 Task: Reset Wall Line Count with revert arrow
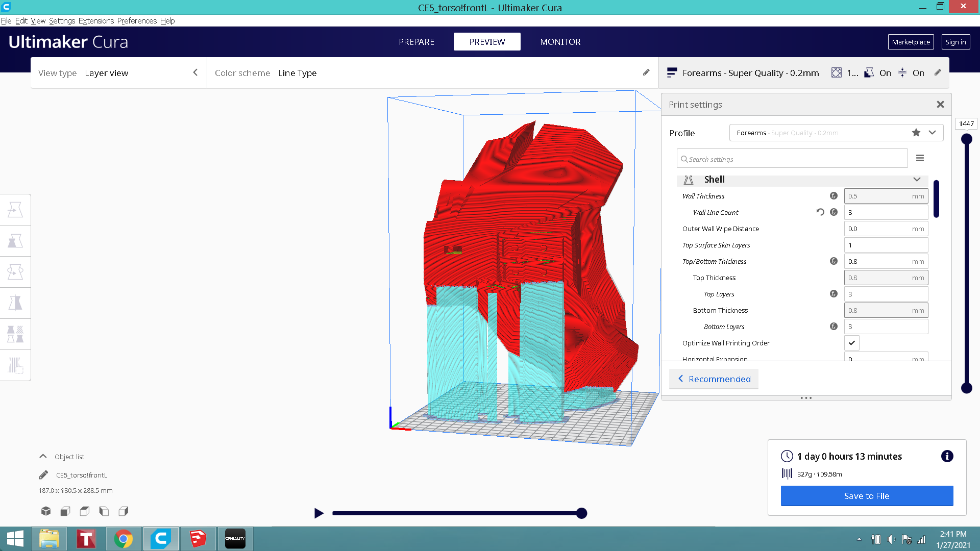[x=820, y=212]
